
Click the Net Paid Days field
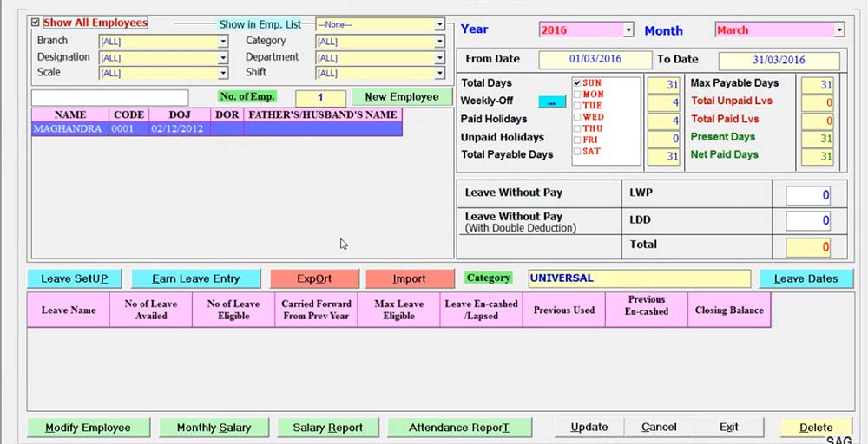(817, 156)
